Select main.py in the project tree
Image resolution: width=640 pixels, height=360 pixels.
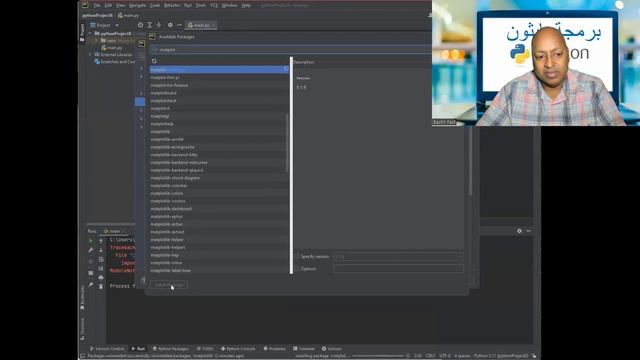(112, 48)
